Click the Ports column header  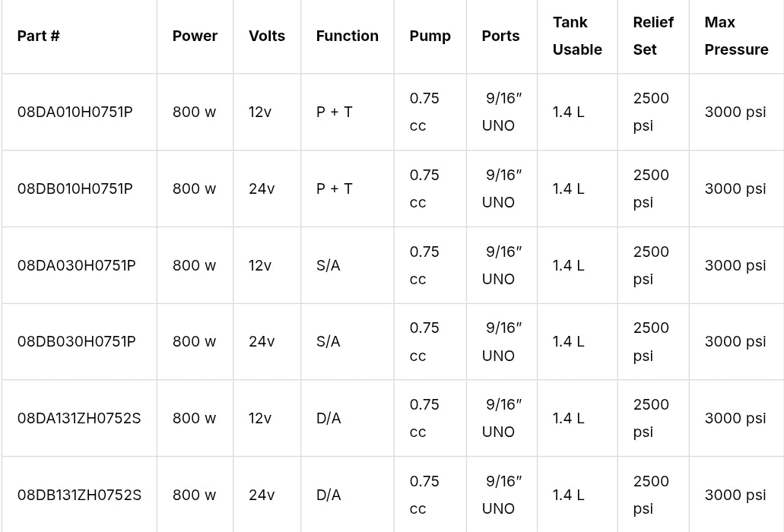click(x=500, y=36)
